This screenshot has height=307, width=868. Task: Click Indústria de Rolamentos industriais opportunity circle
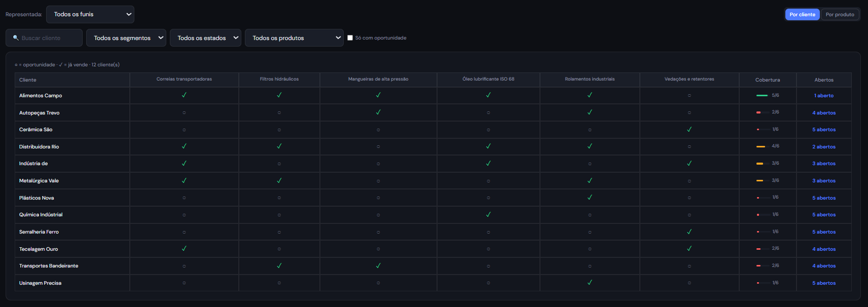[x=590, y=164]
